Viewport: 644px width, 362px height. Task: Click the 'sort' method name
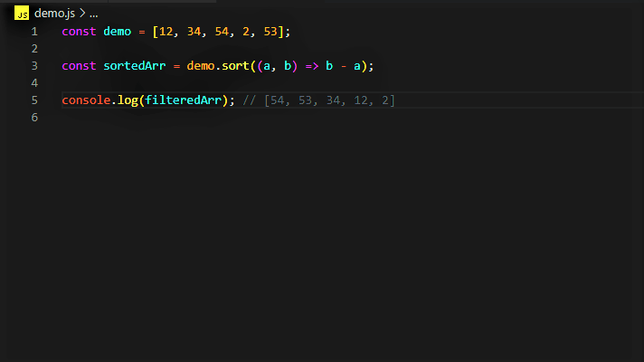pyautogui.click(x=235, y=66)
